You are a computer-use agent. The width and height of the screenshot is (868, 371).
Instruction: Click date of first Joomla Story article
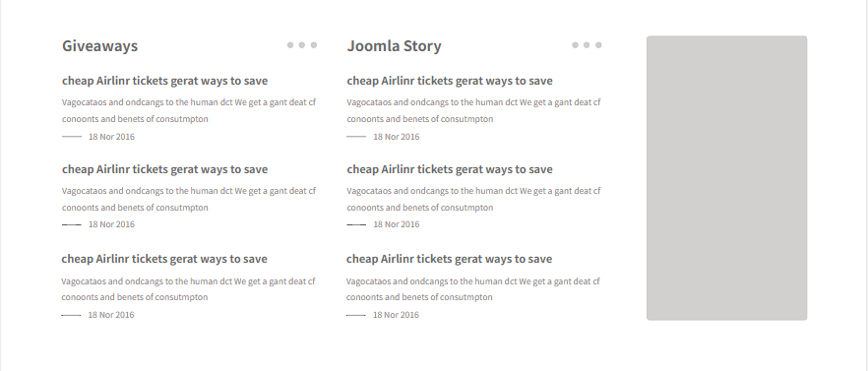397,137
